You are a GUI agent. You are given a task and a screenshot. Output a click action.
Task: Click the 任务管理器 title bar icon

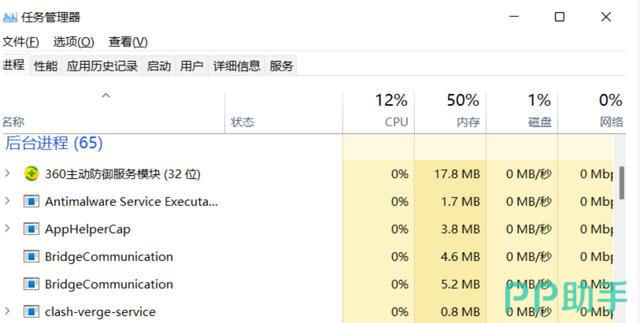tap(10, 17)
